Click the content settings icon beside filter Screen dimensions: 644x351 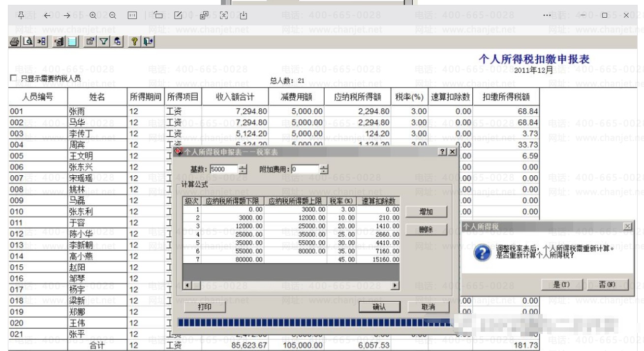90,42
